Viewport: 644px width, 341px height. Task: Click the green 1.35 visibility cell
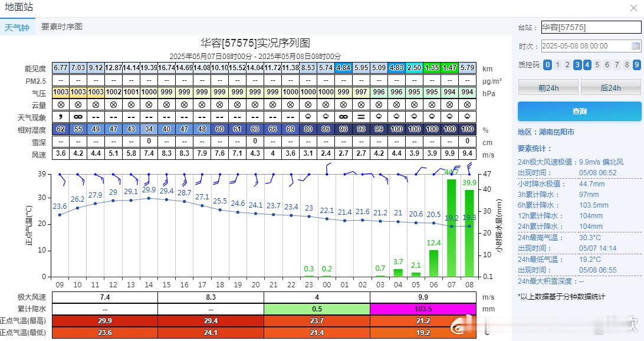click(x=432, y=68)
